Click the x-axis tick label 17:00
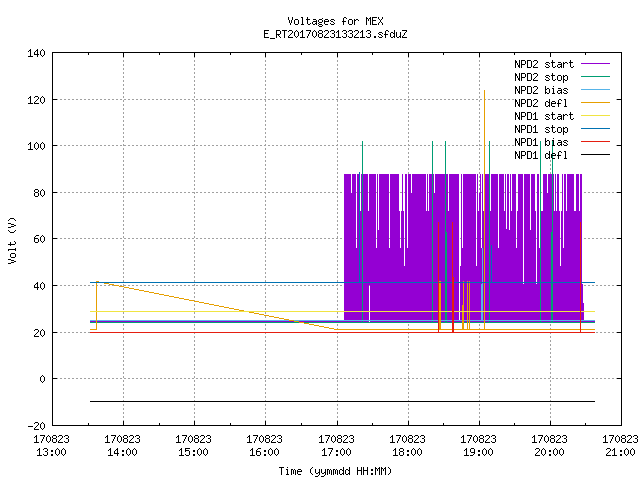This screenshot has height=480, width=640. point(336,452)
